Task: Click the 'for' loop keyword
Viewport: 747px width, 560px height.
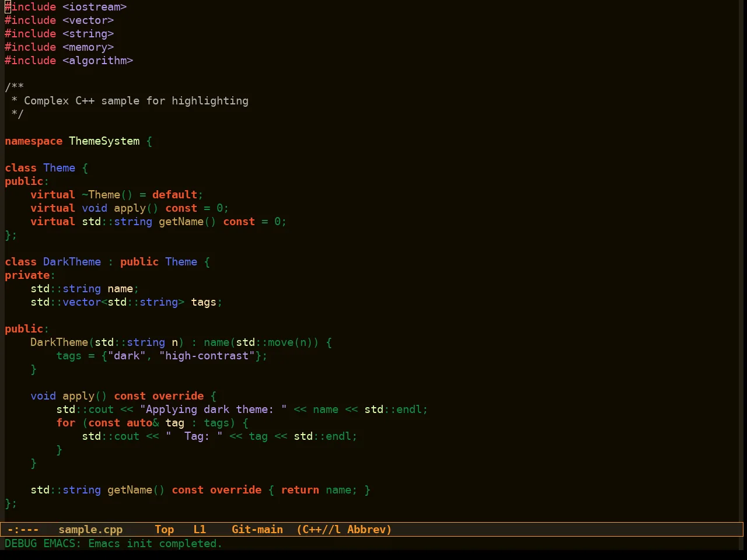Action: [x=66, y=423]
